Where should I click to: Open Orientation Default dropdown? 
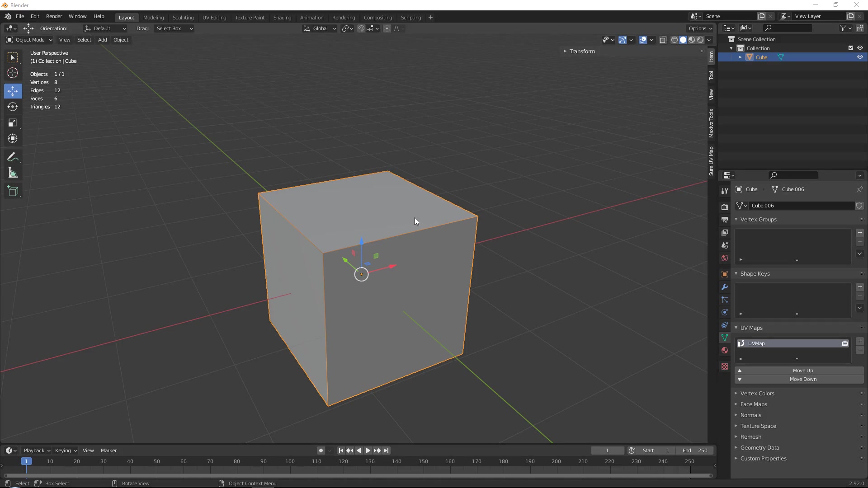pyautogui.click(x=105, y=28)
